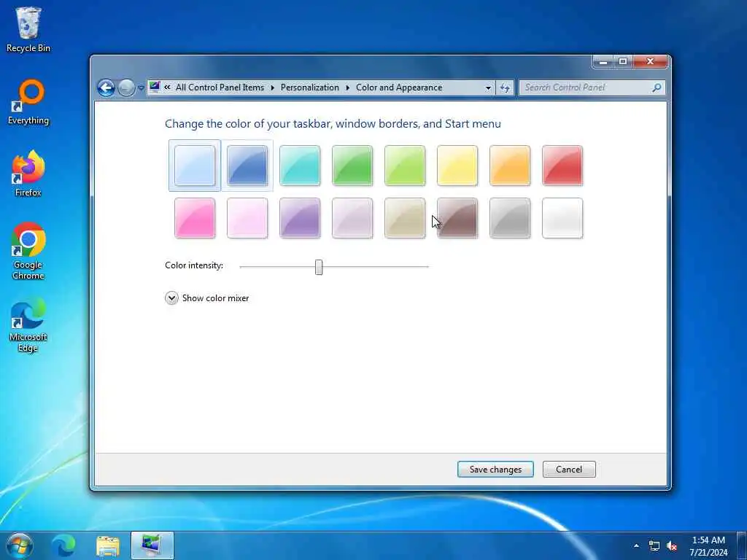Click Save changes button
Screen dimensions: 747x560
tap(495, 470)
